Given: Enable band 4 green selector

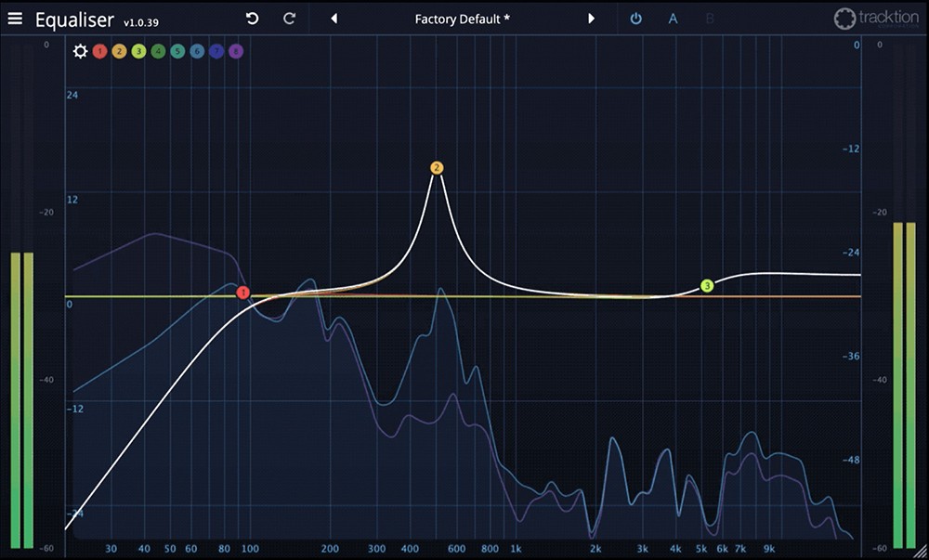Looking at the screenshot, I should [x=158, y=51].
